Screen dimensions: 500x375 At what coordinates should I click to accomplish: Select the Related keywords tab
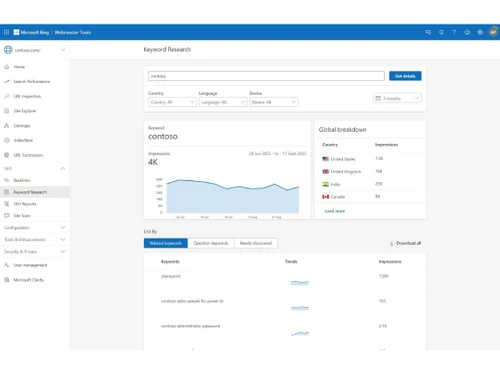(166, 243)
